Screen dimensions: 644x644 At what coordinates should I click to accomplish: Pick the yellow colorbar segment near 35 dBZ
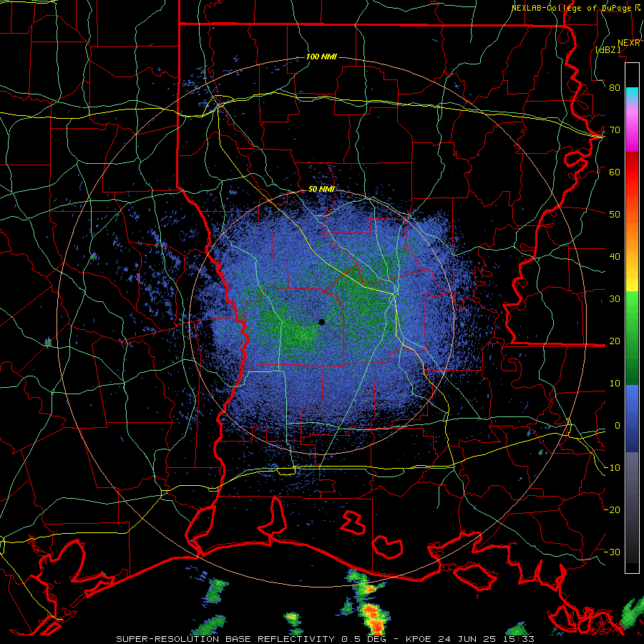pyautogui.click(x=632, y=279)
